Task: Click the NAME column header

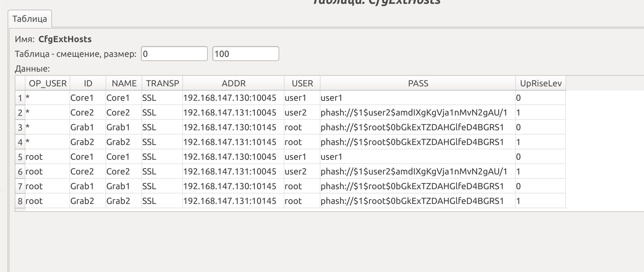Action: [x=124, y=83]
